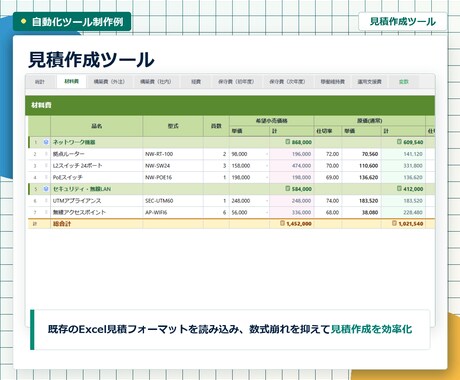Select the 拠点ルーター product name cell
The height and width of the screenshot is (380, 460).
(97, 154)
